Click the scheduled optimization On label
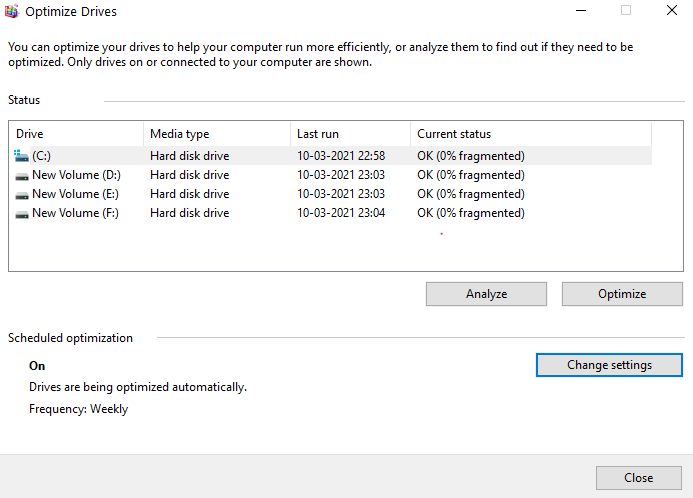Screen dimensions: 693x498 [x=37, y=366]
